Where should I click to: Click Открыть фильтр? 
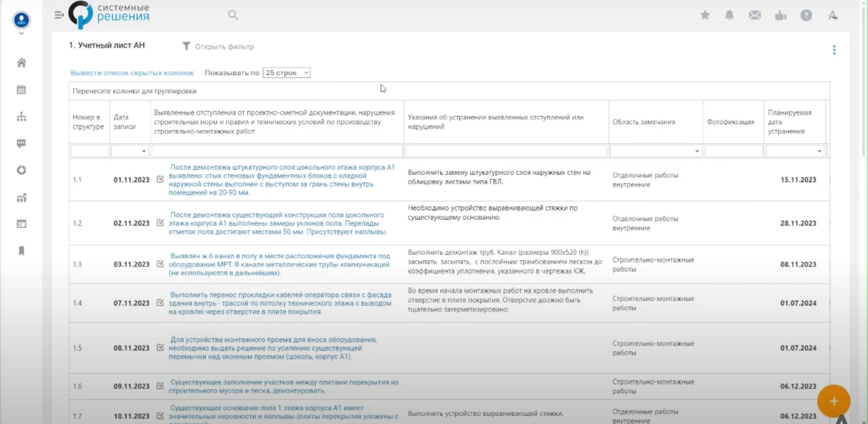[225, 46]
